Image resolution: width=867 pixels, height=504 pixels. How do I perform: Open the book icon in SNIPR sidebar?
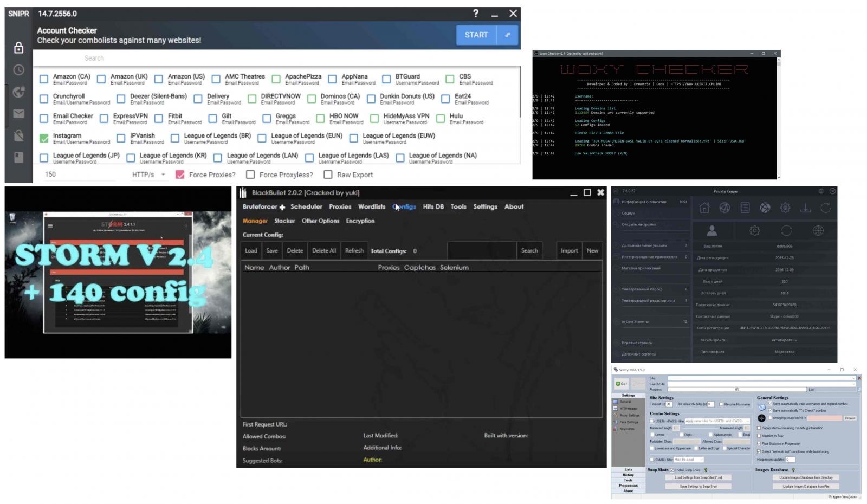18,157
